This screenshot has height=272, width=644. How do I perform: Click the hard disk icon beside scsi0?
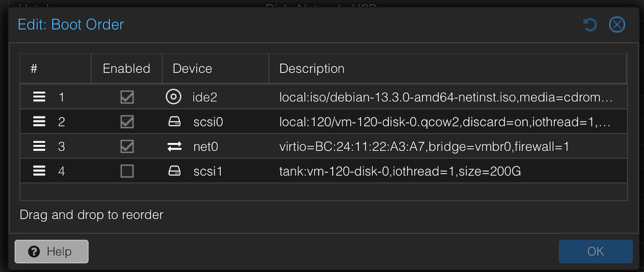click(x=174, y=122)
